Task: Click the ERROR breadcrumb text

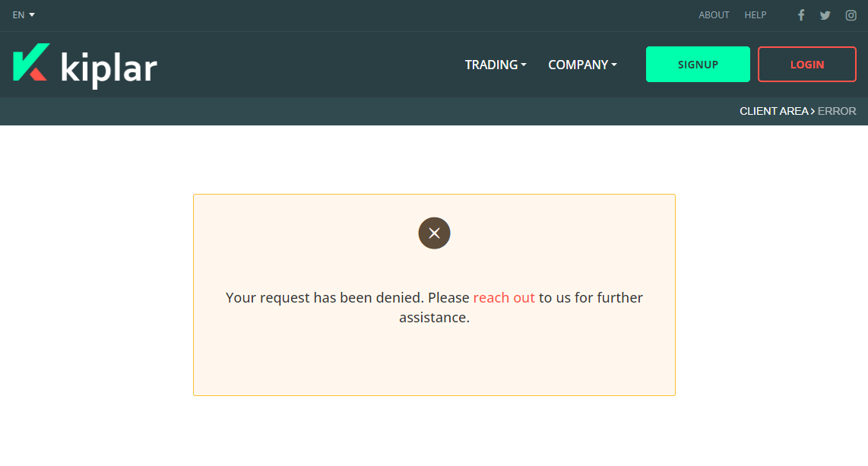Action: tap(837, 111)
